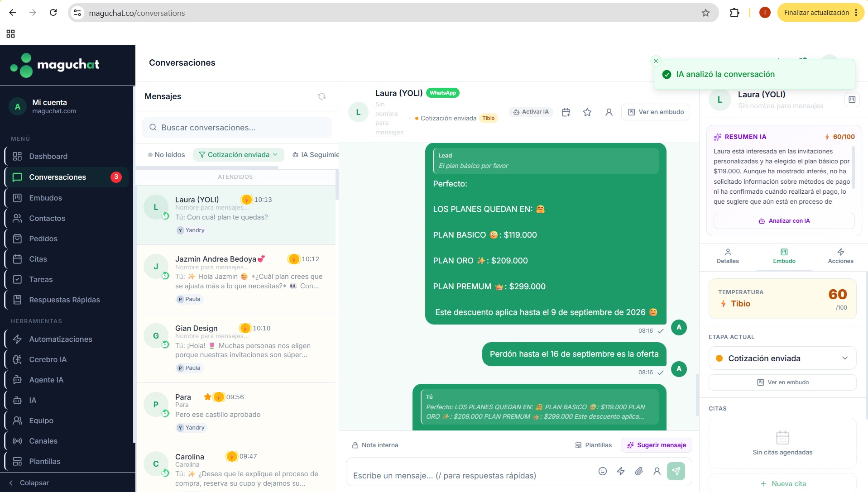The image size is (868, 492).
Task: Click the maguchat logo
Action: (55, 65)
